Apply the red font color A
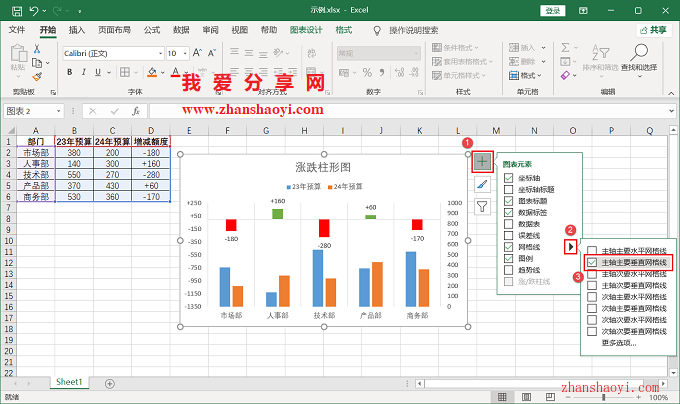Screen dimensions: 680x404 (x=175, y=72)
